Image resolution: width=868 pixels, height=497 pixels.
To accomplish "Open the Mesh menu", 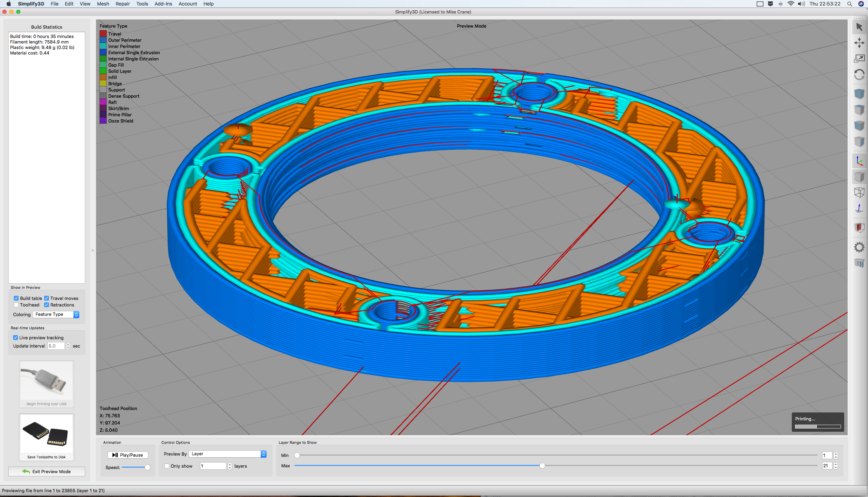I will (103, 4).
